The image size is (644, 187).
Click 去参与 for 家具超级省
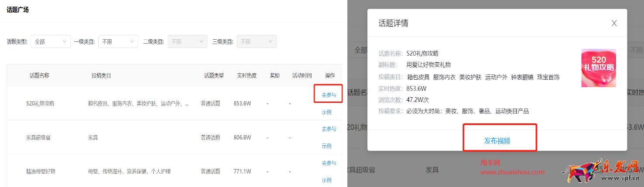[329, 129]
